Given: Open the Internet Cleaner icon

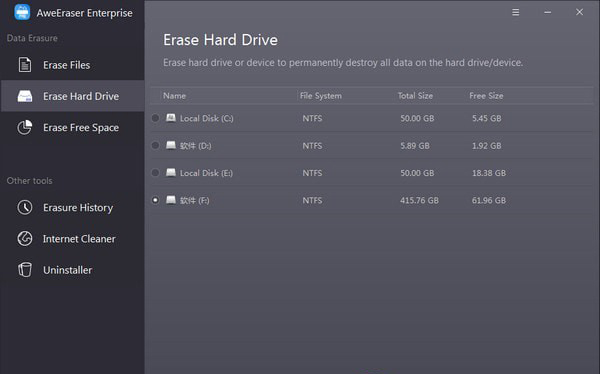Looking at the screenshot, I should click(25, 238).
